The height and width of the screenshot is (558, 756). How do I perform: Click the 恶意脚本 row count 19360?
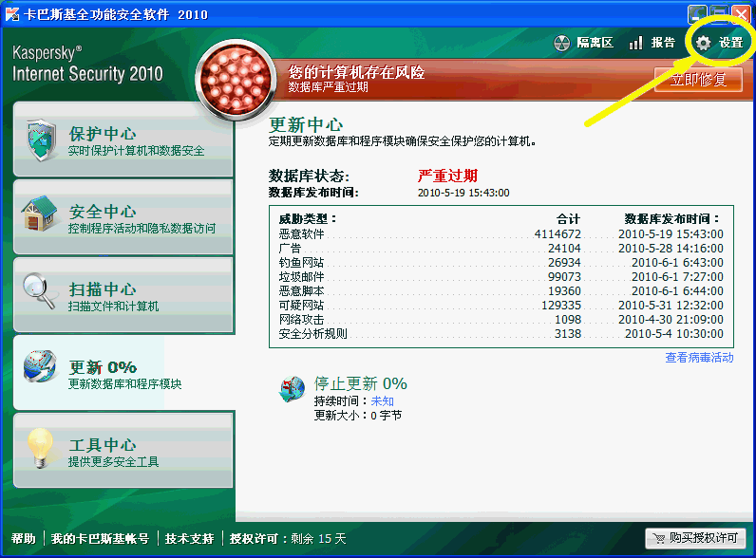pos(564,291)
